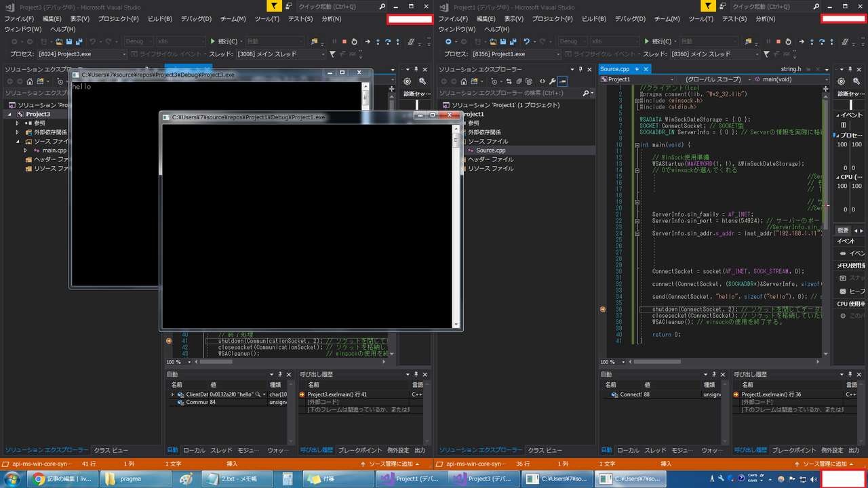Click Step Out icon in Project1 toolbar
This screenshot has height=488, width=868.
(832, 41)
